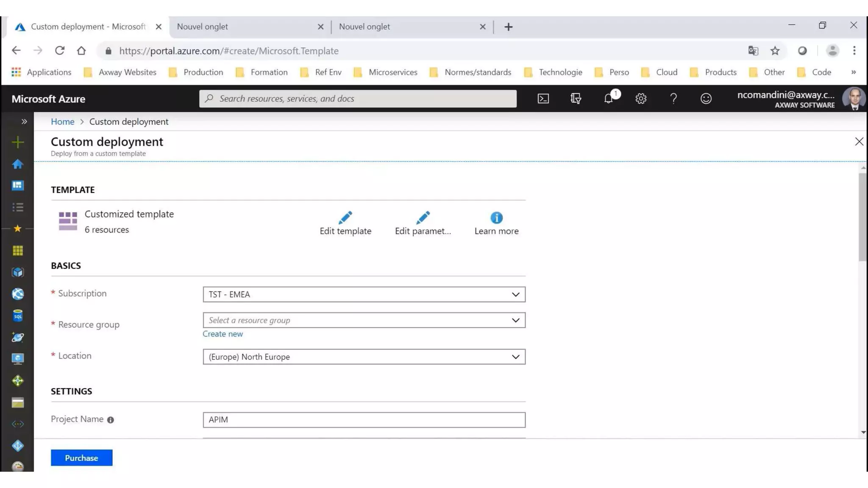The width and height of the screenshot is (868, 488).
Task: Open the Location dropdown
Action: pyautogui.click(x=364, y=357)
